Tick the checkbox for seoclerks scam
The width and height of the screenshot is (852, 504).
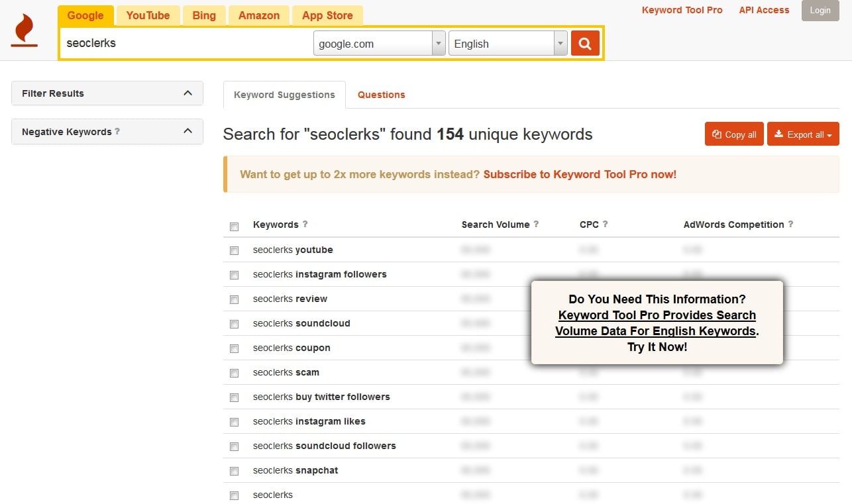234,373
